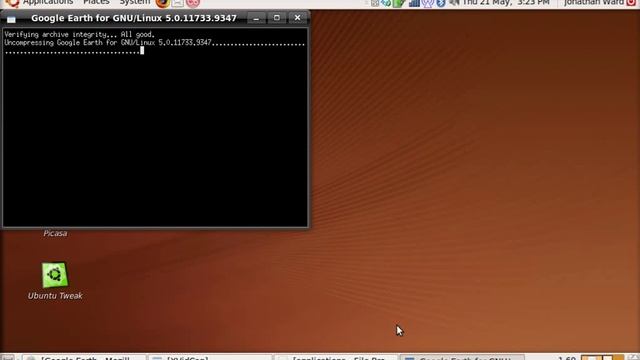Open the Ubuntu Tweak desktop icon
The width and height of the screenshot is (640, 360).
[x=55, y=275]
